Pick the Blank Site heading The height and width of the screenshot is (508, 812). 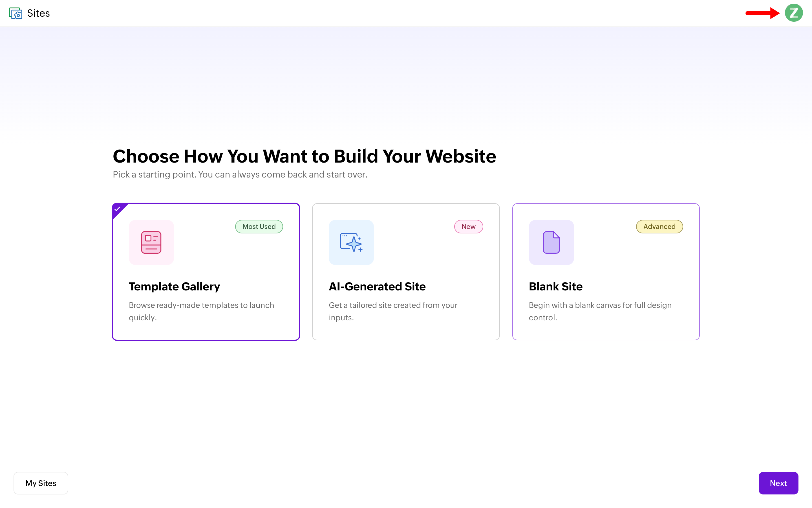[556, 286]
